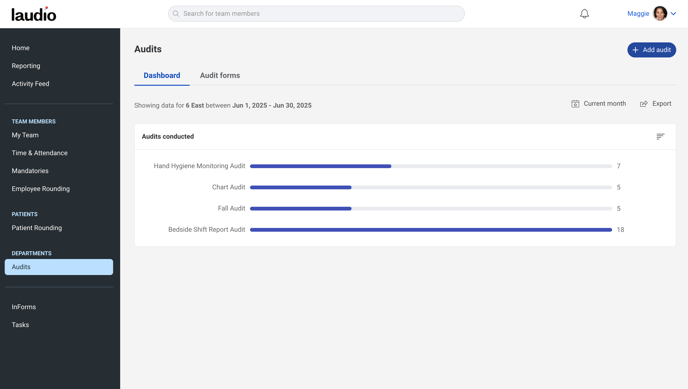Click Maggie's profile avatar
Screen dimensions: 688x389
[659, 14]
